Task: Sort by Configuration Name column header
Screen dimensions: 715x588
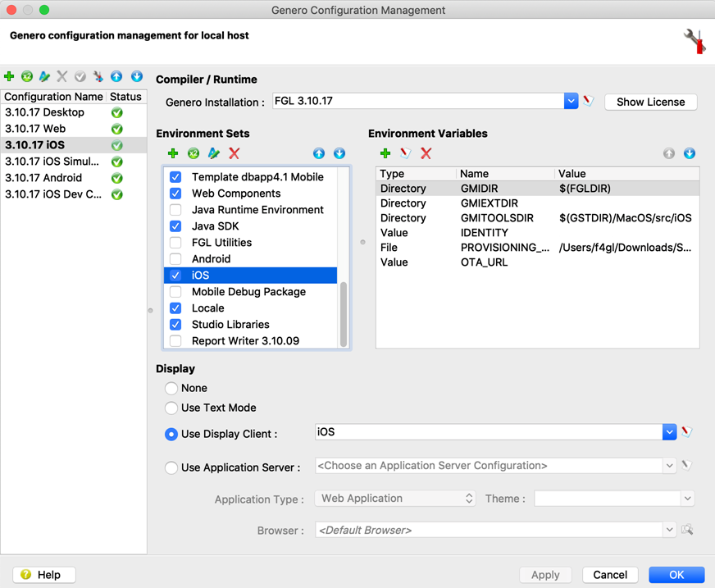Action: point(54,97)
